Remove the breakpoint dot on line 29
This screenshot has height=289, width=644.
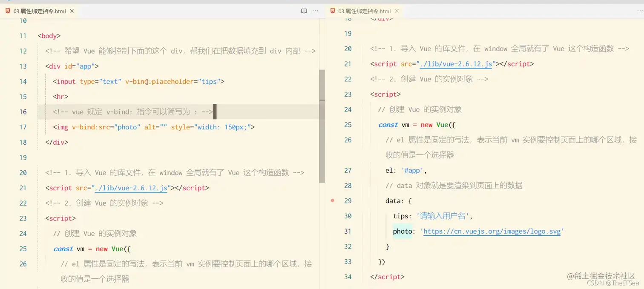tap(333, 200)
